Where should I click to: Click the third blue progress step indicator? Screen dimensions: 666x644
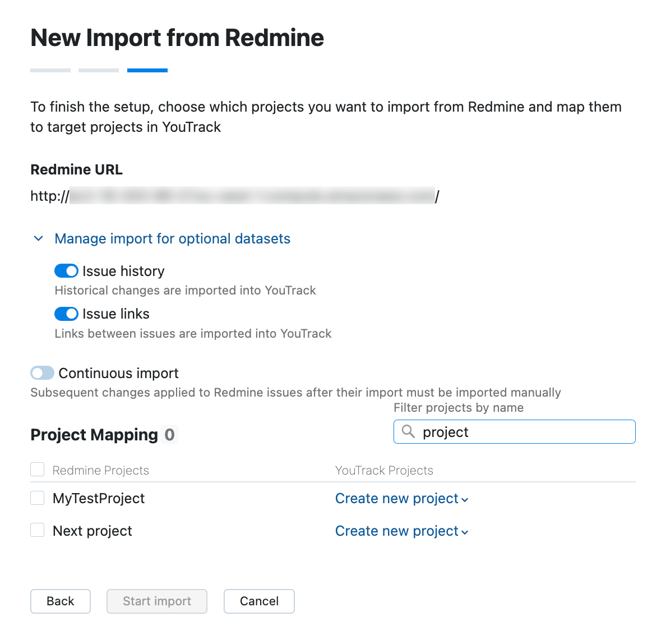tap(147, 70)
